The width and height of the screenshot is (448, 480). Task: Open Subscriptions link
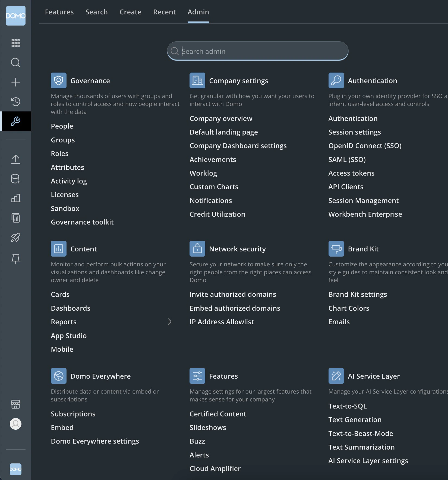[x=73, y=414]
